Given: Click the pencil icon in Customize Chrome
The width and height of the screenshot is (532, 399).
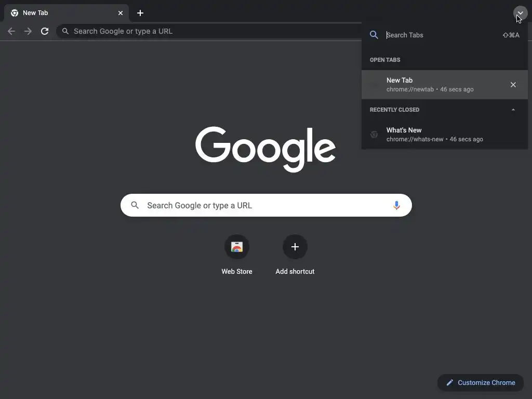Looking at the screenshot, I should (449, 383).
